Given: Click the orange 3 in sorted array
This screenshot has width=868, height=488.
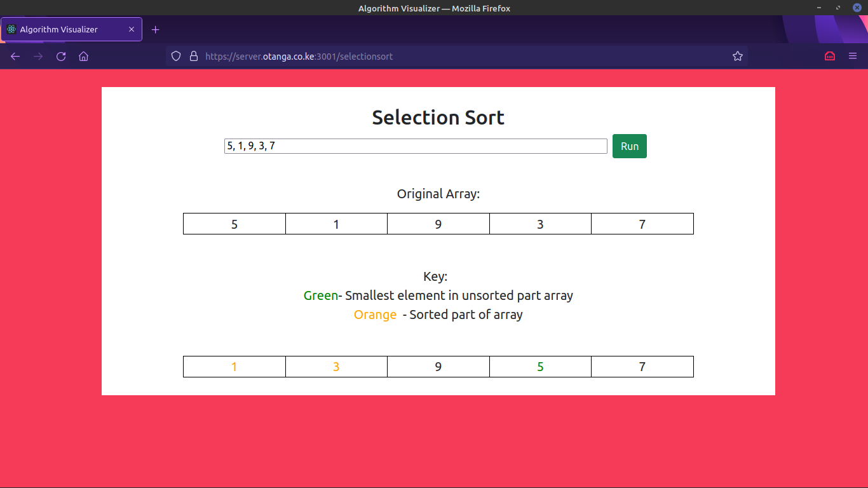Looking at the screenshot, I should point(336,367).
